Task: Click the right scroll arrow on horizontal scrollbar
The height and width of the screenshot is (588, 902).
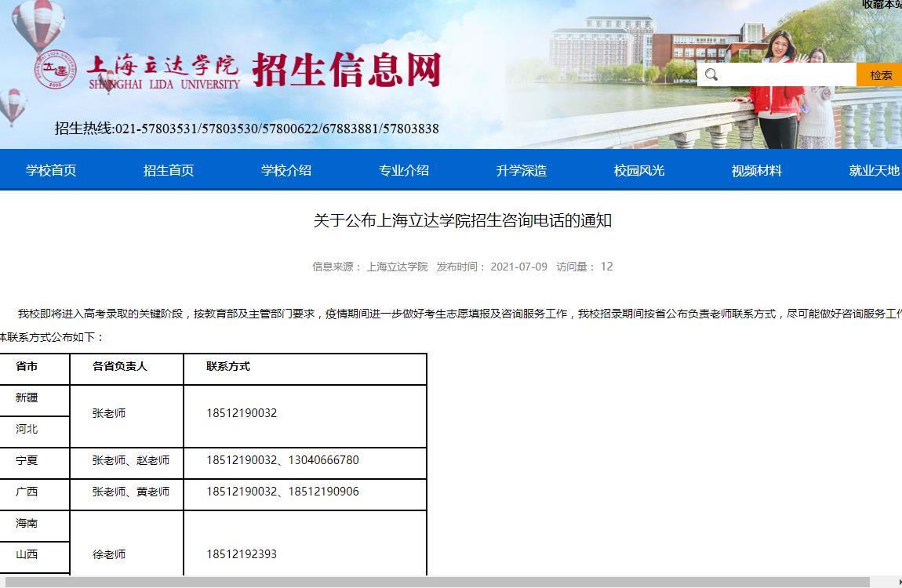Action: [897, 582]
